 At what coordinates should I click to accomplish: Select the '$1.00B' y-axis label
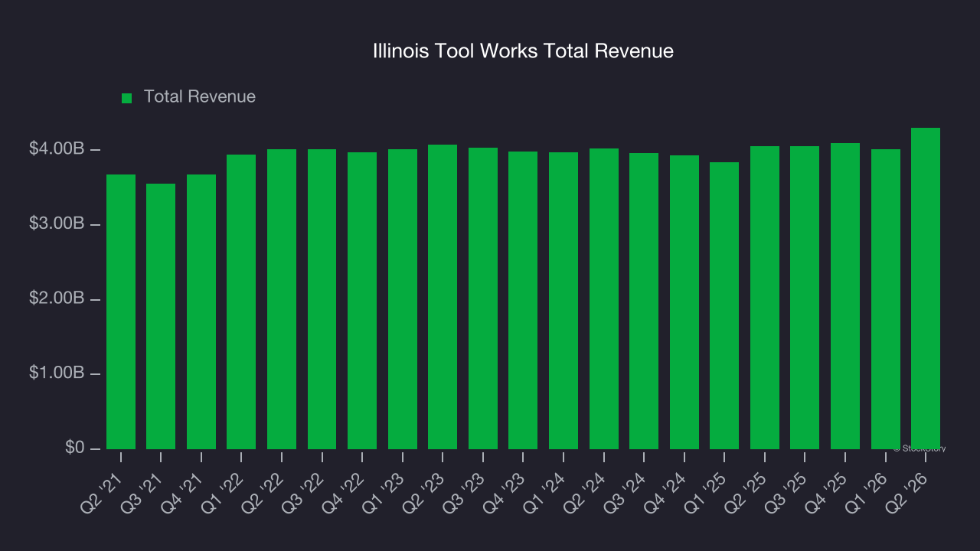[57, 373]
